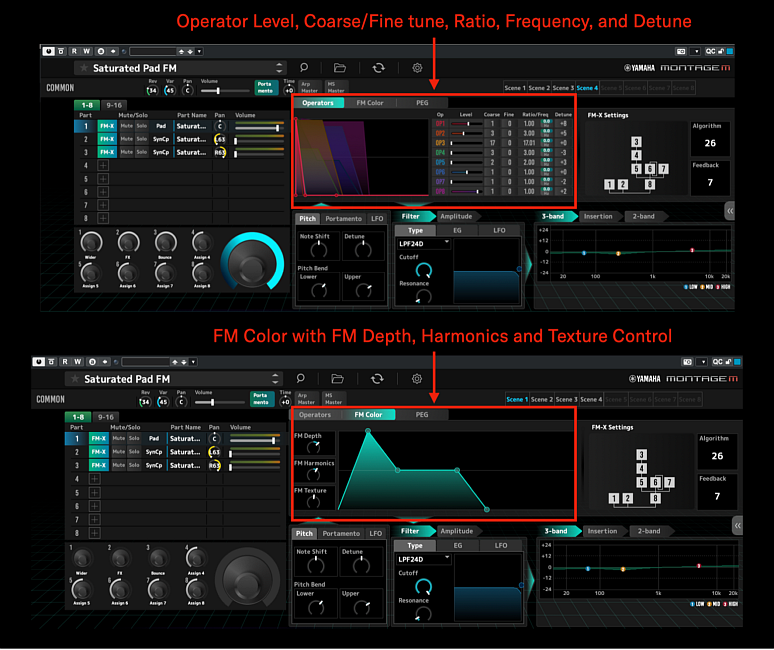
Task: Select Scene 1 in Operators-view window
Action: click(515, 88)
